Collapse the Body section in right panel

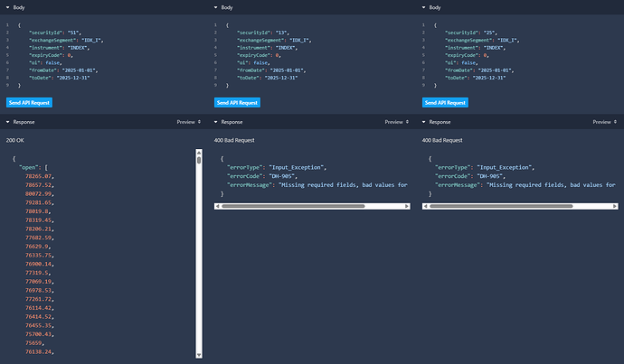(424, 7)
